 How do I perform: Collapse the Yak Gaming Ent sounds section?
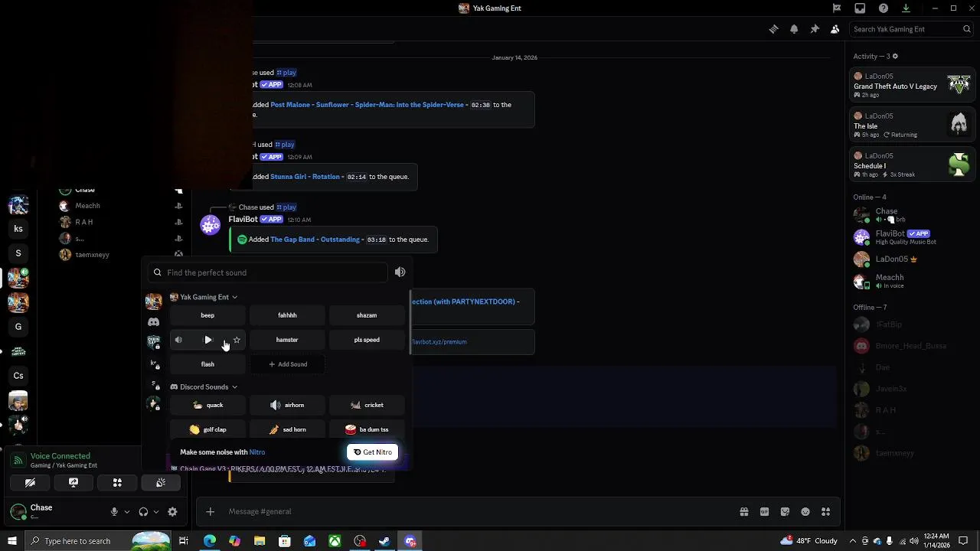[204, 297]
